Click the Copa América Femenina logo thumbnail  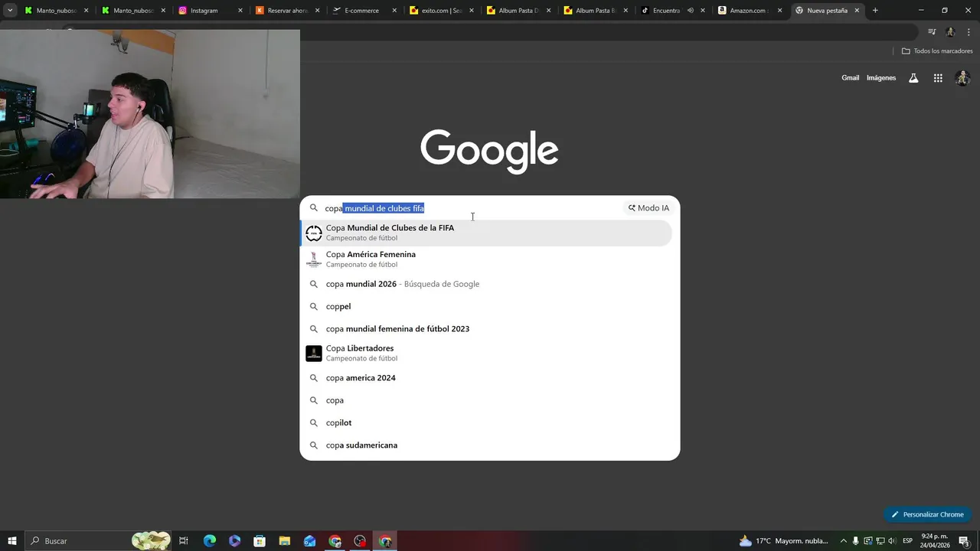314,259
